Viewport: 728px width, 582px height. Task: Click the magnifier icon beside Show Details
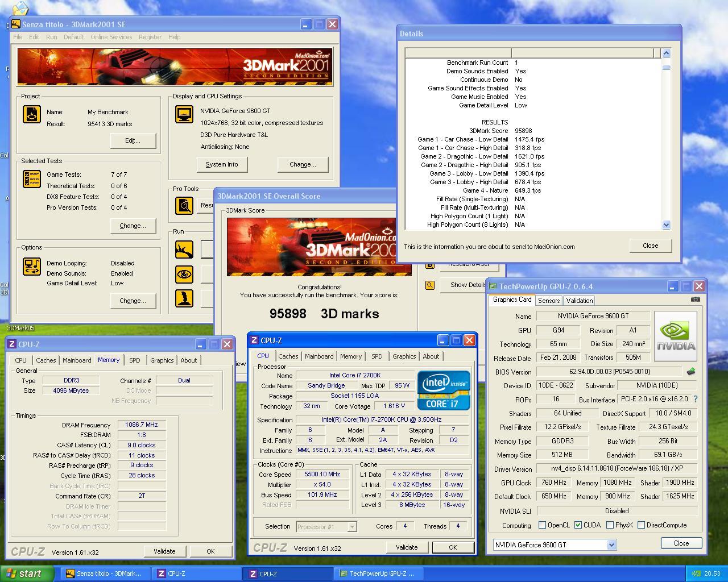coord(430,285)
